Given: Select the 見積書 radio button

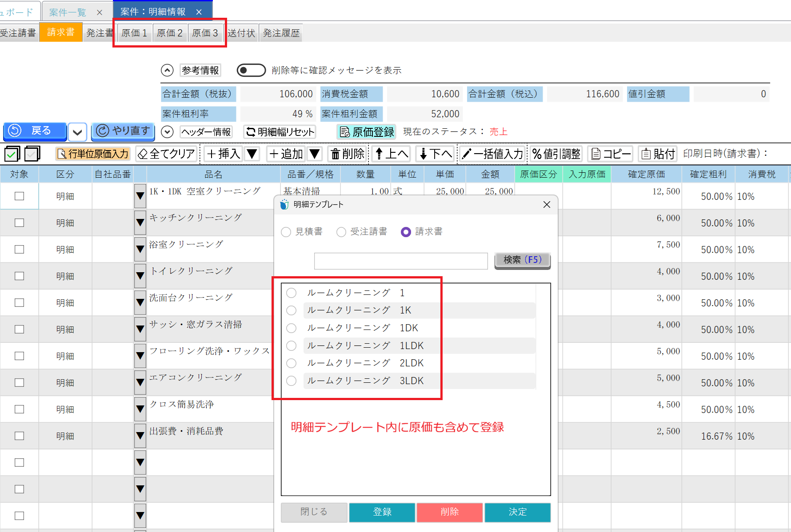Looking at the screenshot, I should point(286,232).
